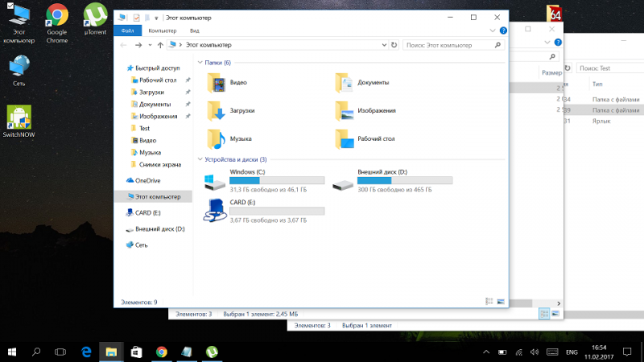Click the Этот компьютер address path
This screenshot has width=644, height=362.
208,45
